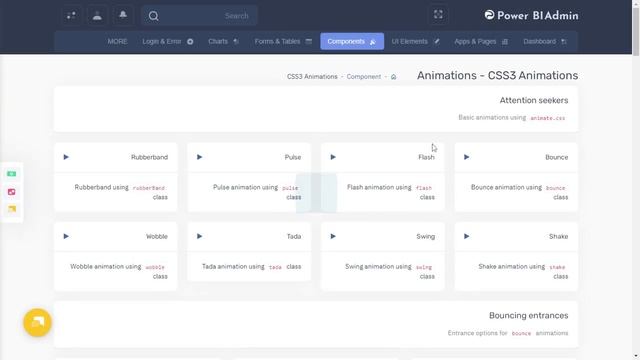The image size is (640, 360).
Task: Click the search magnifier icon
Action: 153,16
